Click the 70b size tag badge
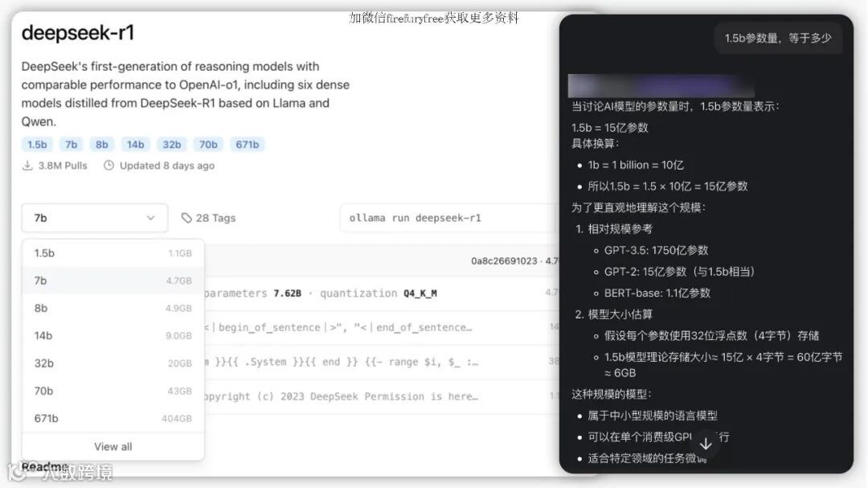Viewport: 868px width, 488px height. (208, 145)
